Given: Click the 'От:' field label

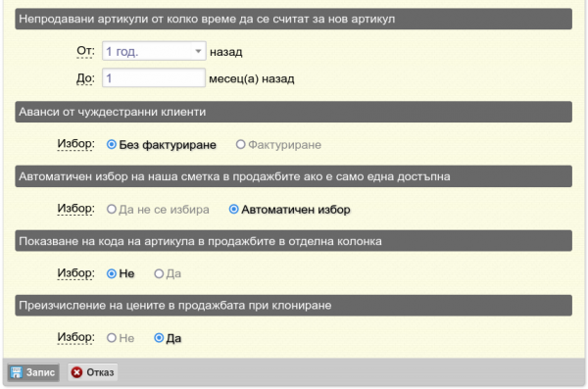Looking at the screenshot, I should coord(85,51).
